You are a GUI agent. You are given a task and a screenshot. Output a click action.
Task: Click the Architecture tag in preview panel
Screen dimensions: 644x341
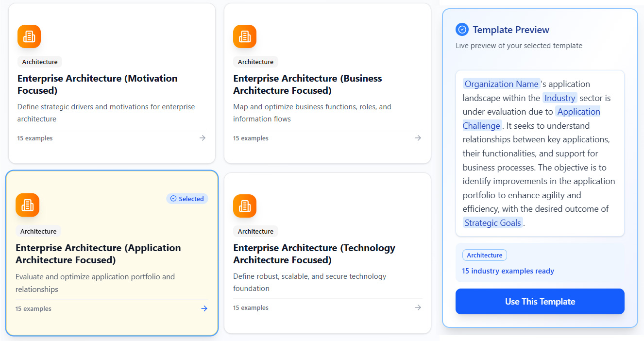(x=484, y=255)
